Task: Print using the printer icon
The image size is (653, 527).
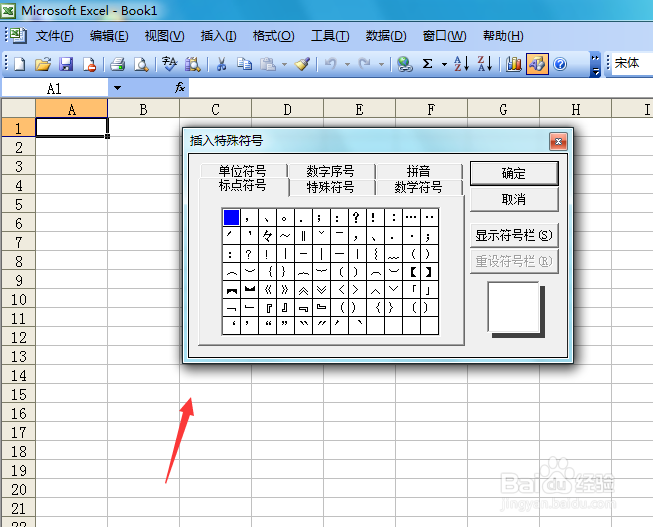Action: pyautogui.click(x=118, y=64)
